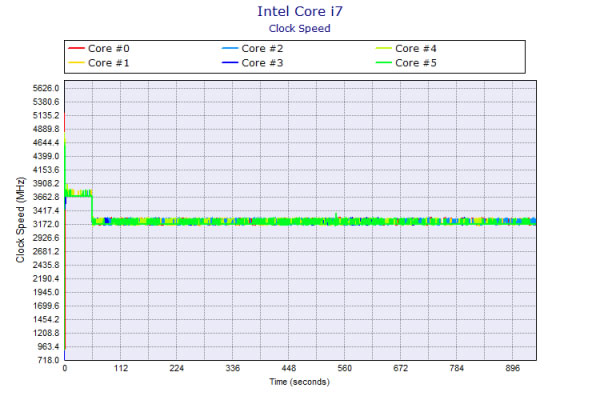
Task: Click the 4153.6 y-axis value
Action: (x=46, y=170)
